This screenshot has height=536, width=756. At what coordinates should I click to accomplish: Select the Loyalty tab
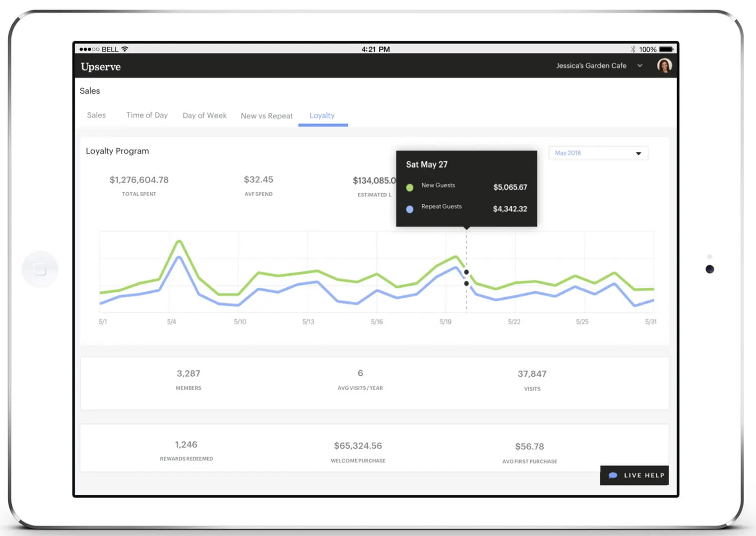pos(322,116)
